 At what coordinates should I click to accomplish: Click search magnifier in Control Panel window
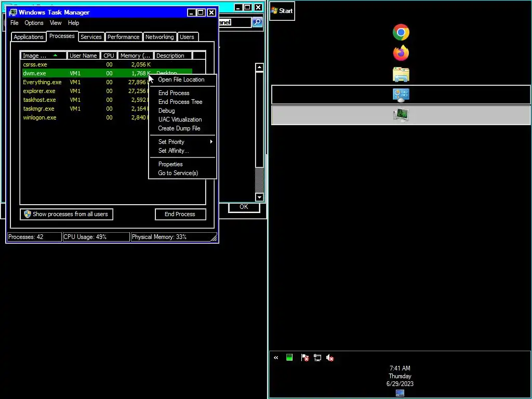pos(257,22)
